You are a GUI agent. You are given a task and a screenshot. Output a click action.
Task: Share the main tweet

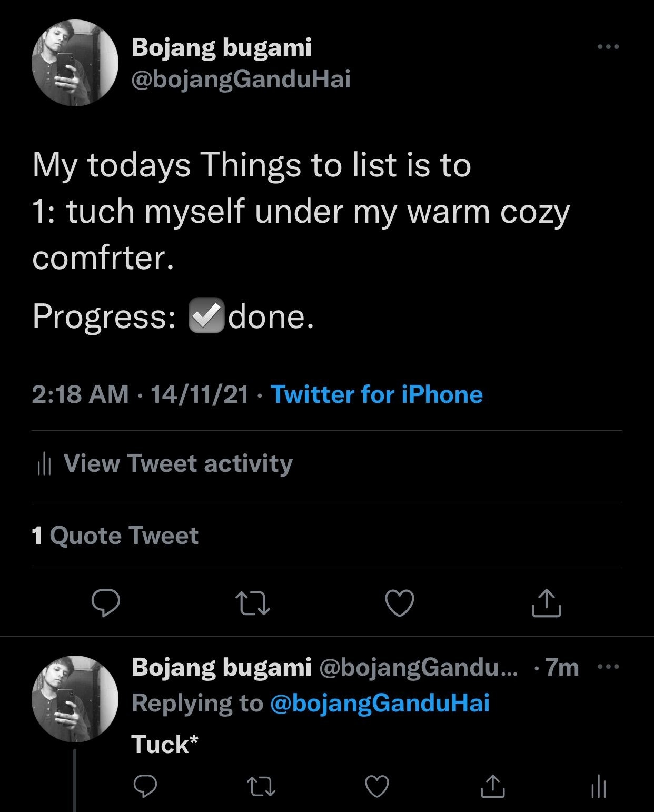click(x=546, y=603)
